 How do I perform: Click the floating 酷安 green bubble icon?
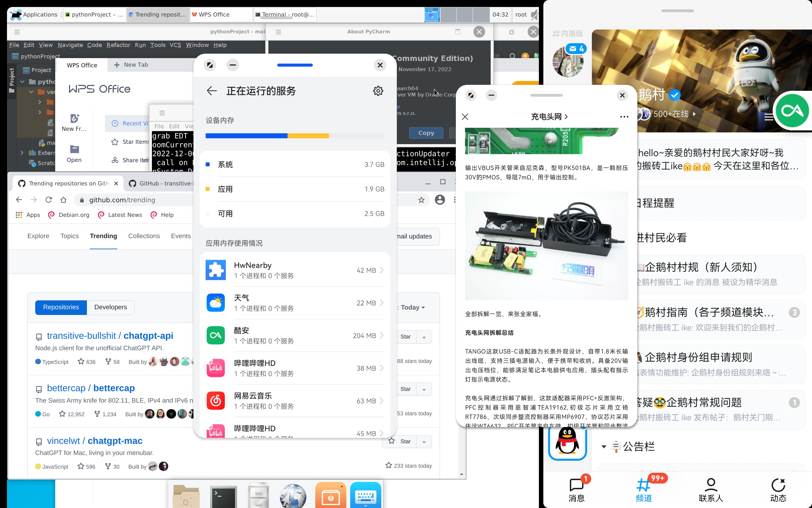click(x=792, y=111)
